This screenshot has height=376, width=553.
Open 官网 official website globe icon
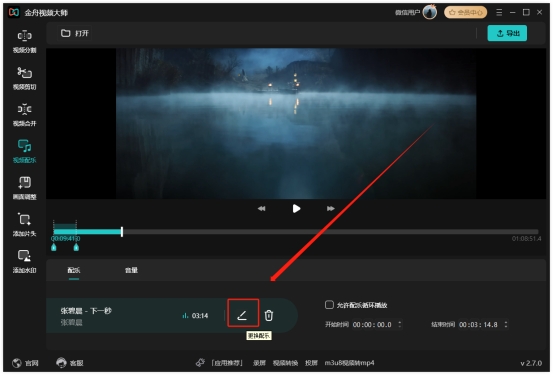17,363
